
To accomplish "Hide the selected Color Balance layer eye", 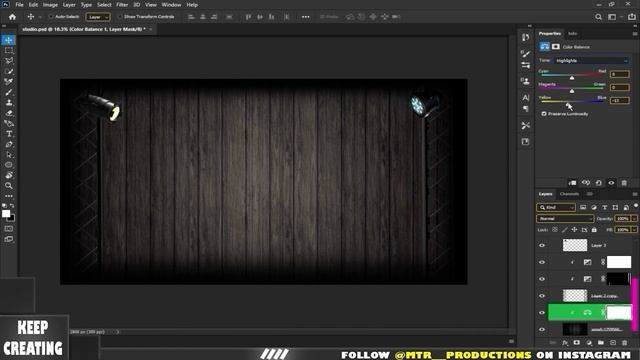I will (x=542, y=313).
